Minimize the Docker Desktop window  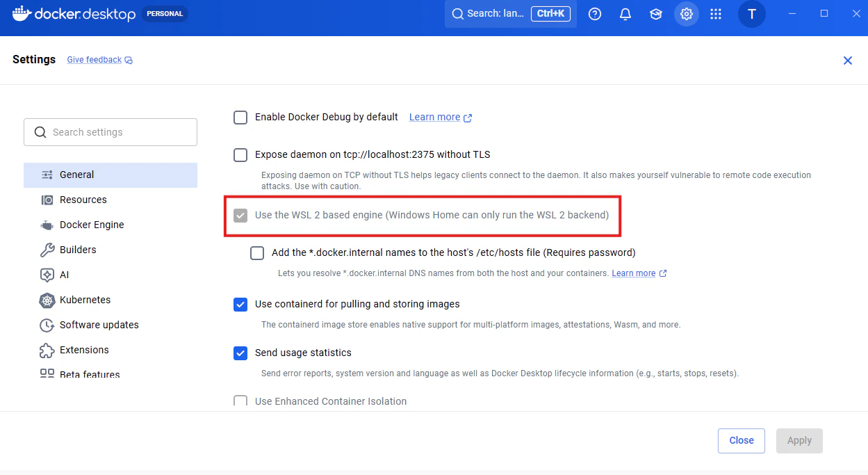point(792,13)
